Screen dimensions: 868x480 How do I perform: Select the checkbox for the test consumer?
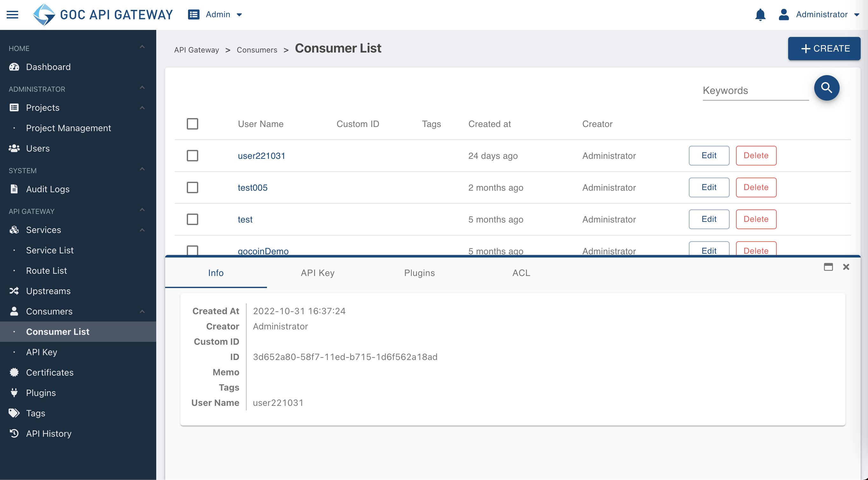pos(192,219)
